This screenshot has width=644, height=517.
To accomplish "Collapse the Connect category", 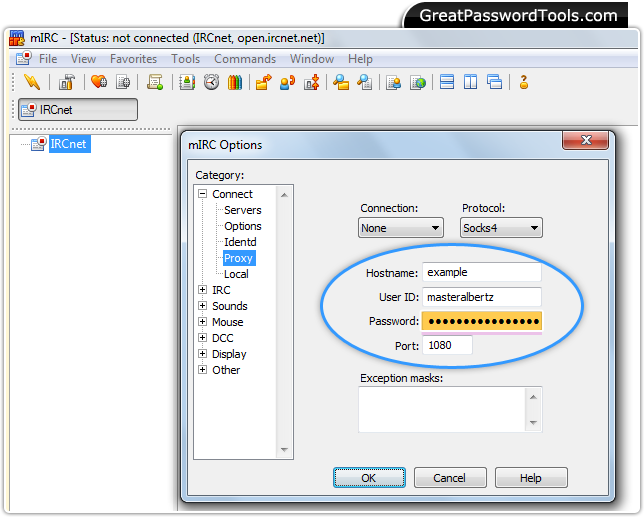I will (x=202, y=193).
